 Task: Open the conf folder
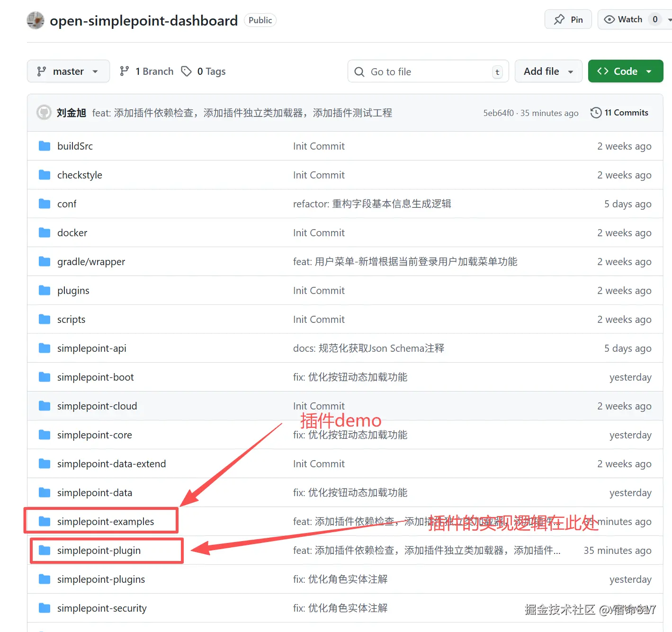pyautogui.click(x=67, y=204)
